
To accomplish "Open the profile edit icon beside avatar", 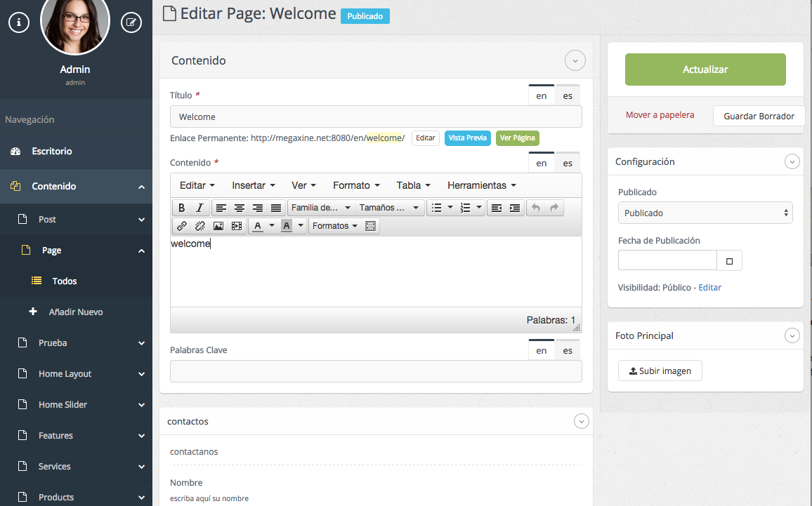I will click(131, 22).
